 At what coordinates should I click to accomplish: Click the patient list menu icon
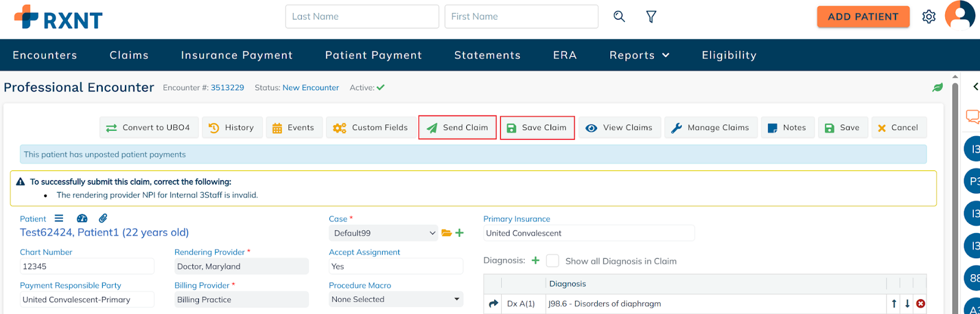pos(59,218)
